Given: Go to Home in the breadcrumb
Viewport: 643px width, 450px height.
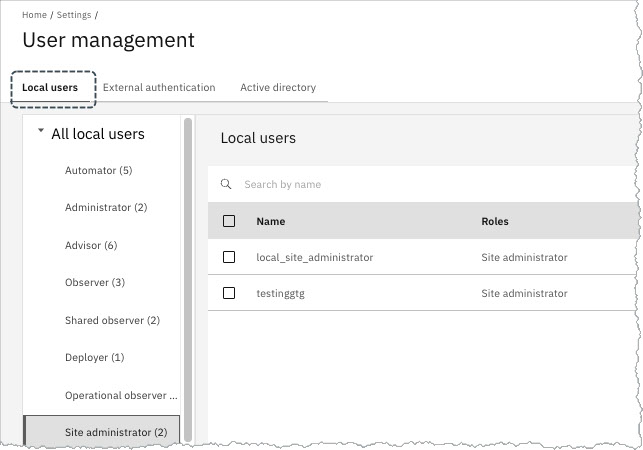Looking at the screenshot, I should click(x=34, y=16).
